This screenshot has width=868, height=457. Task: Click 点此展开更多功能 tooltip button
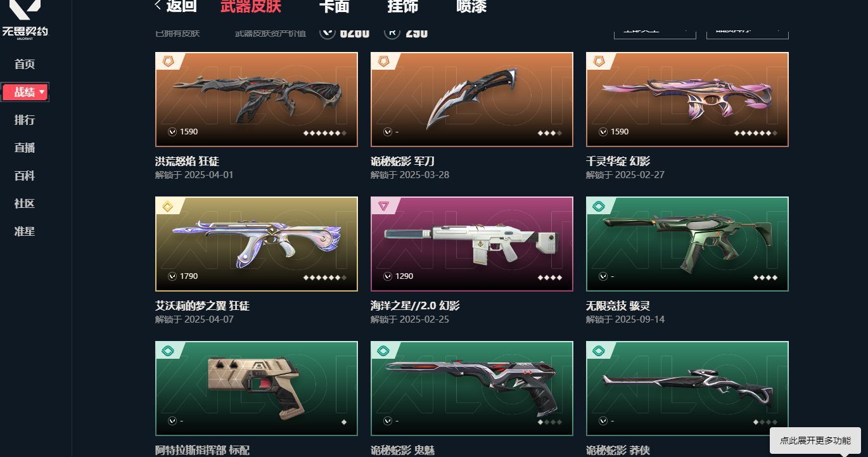[x=815, y=441]
